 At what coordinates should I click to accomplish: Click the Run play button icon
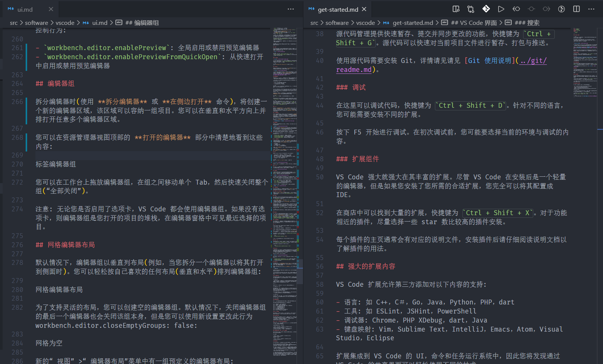(x=500, y=9)
